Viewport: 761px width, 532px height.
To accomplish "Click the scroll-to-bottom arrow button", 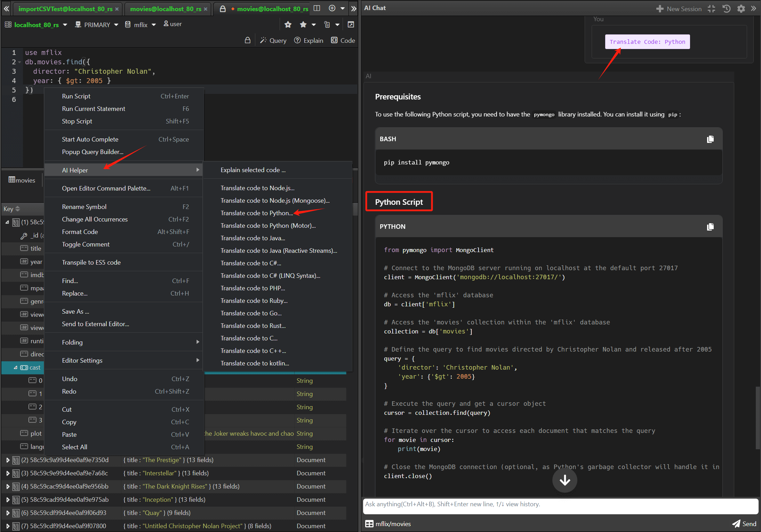I will click(x=564, y=480).
